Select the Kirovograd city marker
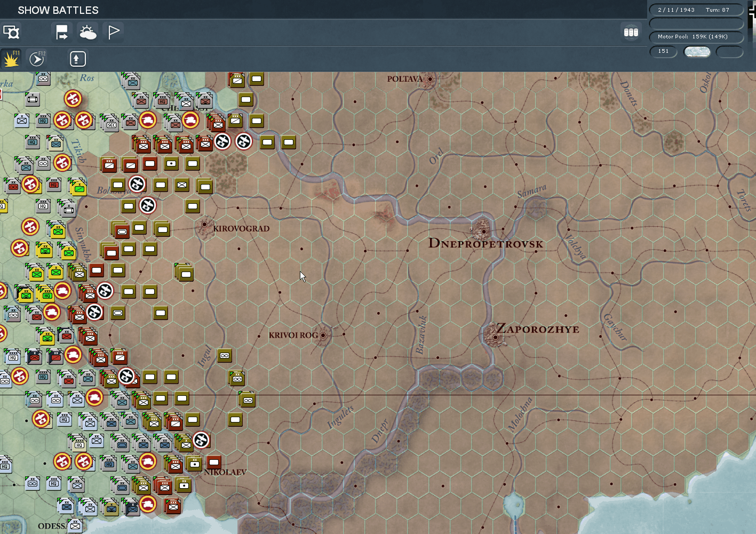This screenshot has width=756, height=534. point(204,225)
